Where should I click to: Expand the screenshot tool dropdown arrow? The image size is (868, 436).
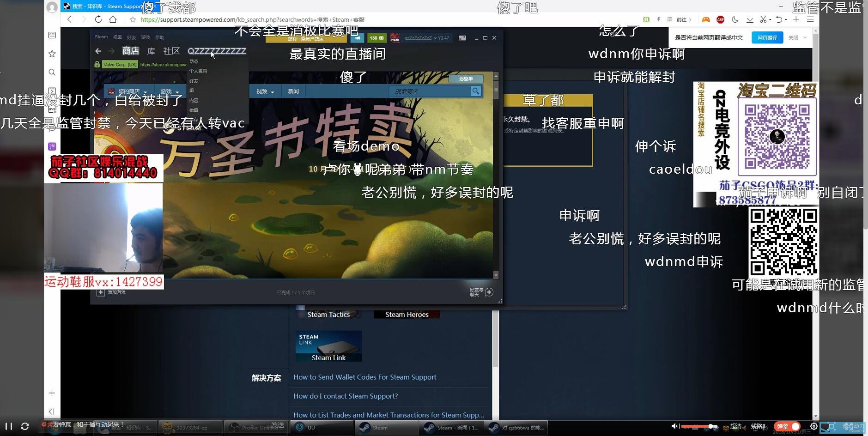click(x=770, y=20)
